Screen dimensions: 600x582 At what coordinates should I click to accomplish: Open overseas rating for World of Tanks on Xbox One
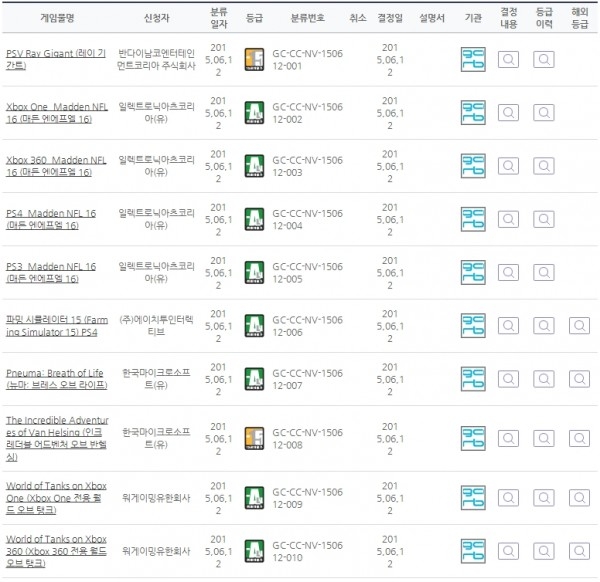tap(579, 496)
